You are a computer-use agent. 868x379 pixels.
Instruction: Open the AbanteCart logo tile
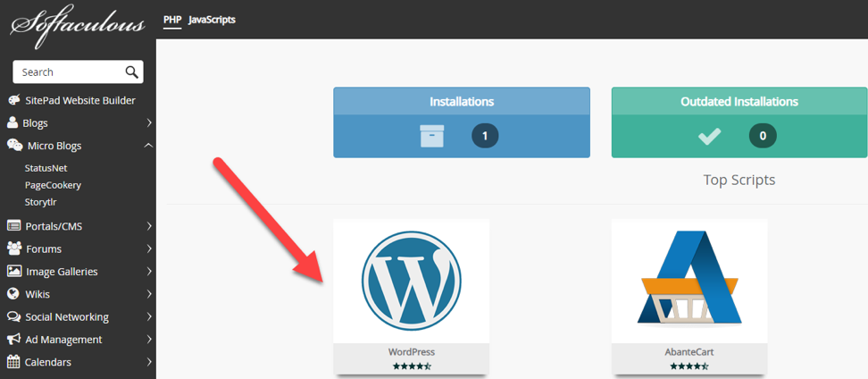(x=689, y=281)
